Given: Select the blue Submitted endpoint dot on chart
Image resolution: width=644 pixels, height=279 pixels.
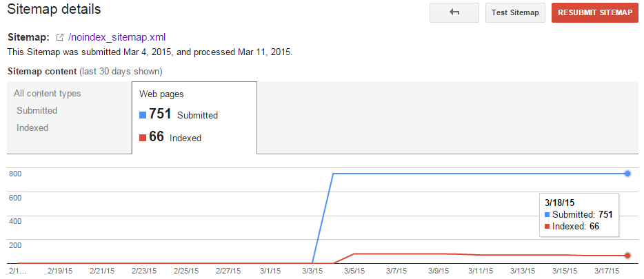Looking at the screenshot, I should pyautogui.click(x=627, y=174).
